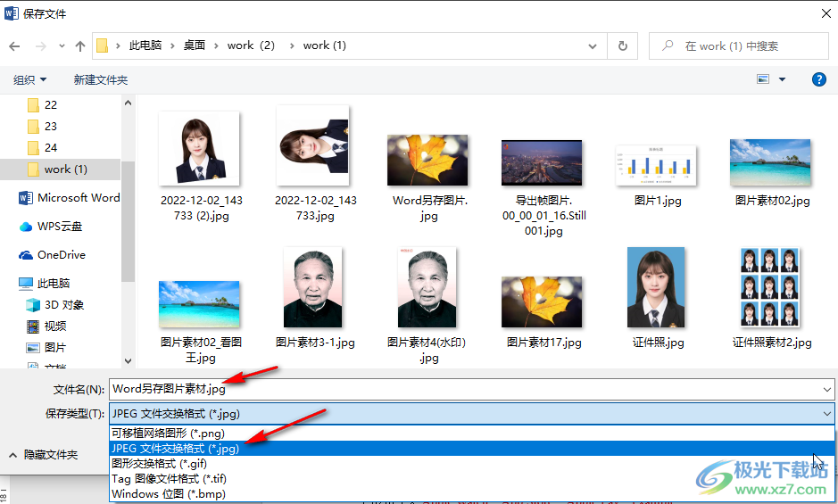Screen dimensions: 838x504
Task: Select 图片素材17.jpg thumbnail
Action: tap(542, 302)
